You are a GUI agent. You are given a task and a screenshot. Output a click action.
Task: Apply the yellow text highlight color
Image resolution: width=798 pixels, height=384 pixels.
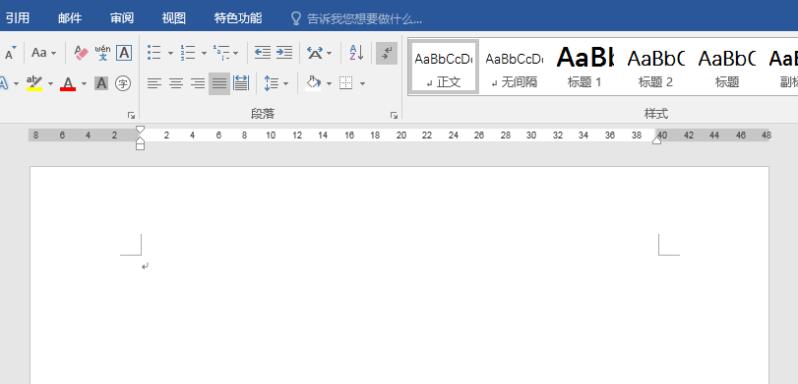click(34, 83)
